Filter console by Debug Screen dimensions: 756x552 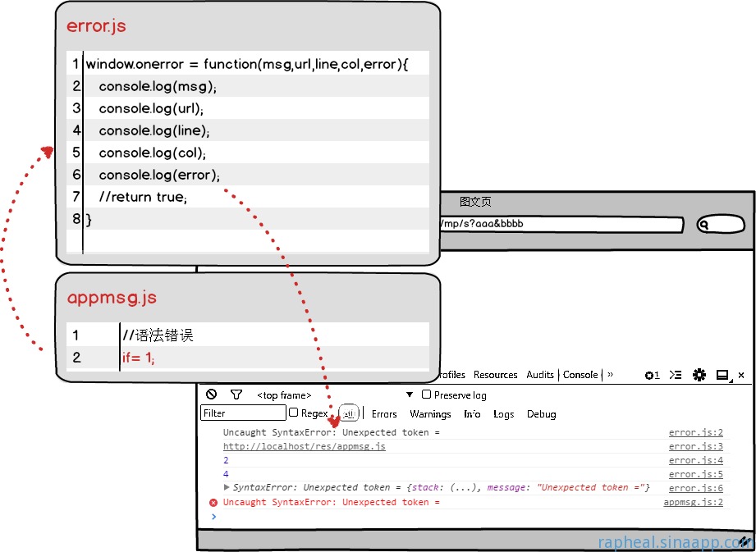pos(541,413)
